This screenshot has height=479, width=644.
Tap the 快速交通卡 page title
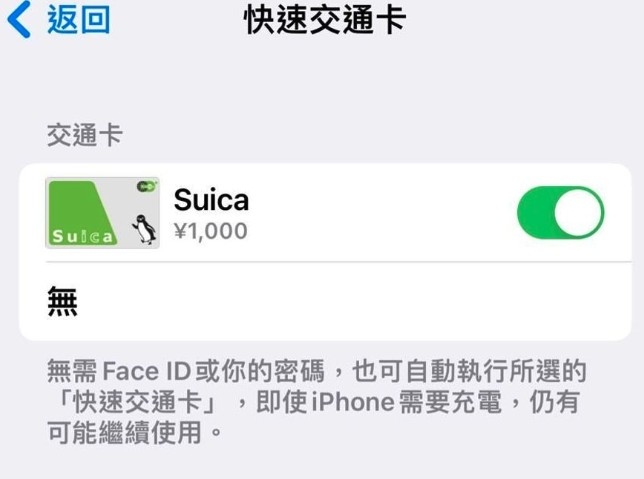click(x=325, y=20)
